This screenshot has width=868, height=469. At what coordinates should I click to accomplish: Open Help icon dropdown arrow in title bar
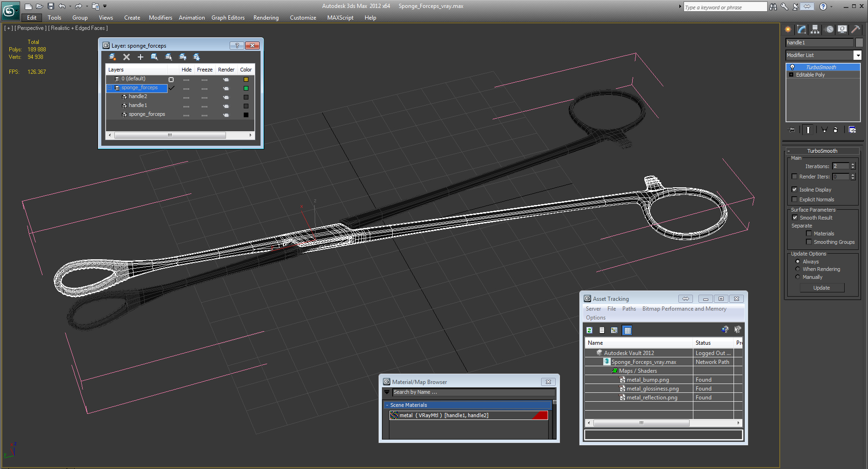pyautogui.click(x=832, y=7)
